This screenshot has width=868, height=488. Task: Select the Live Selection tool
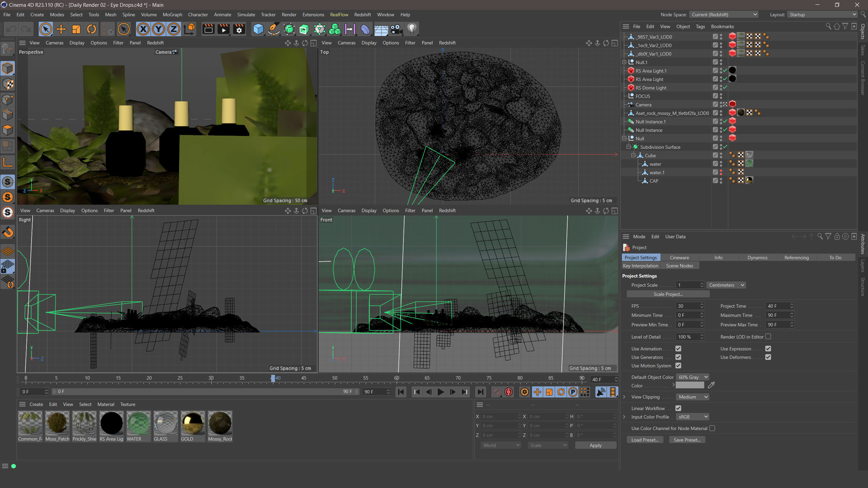(45, 29)
